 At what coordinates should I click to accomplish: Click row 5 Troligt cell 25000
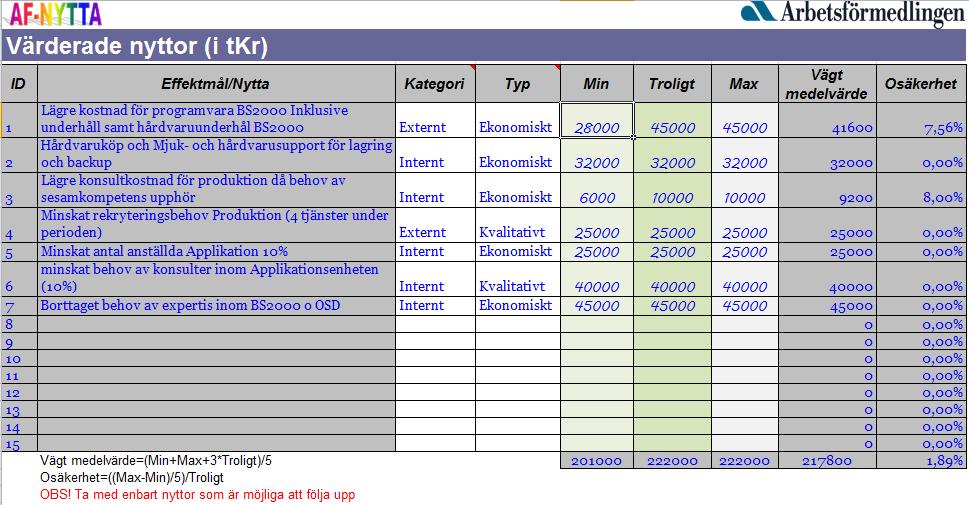672,252
